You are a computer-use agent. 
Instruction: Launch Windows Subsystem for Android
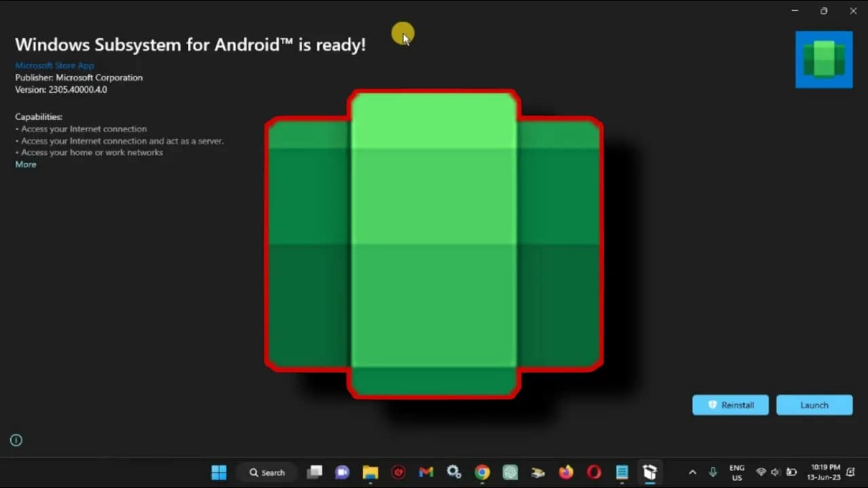click(x=814, y=405)
